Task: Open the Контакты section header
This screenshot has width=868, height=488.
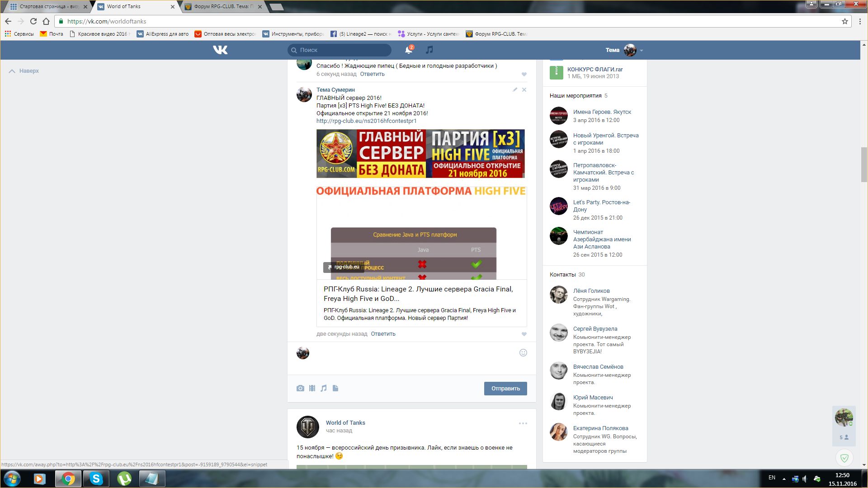Action: click(x=563, y=275)
